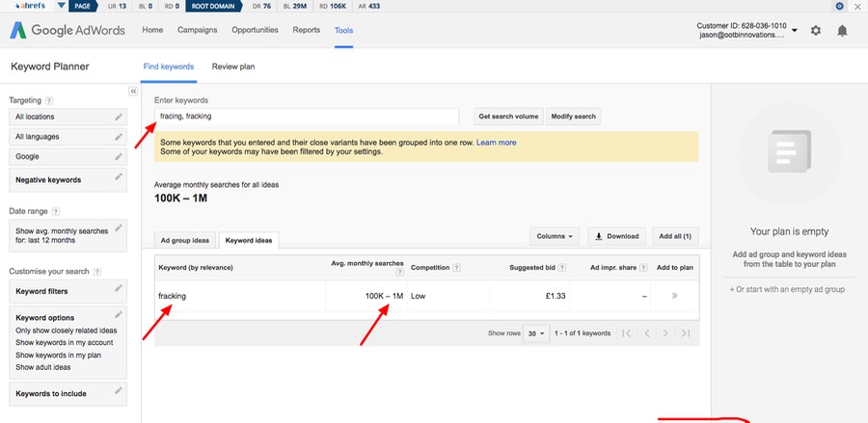This screenshot has height=423, width=868.
Task: Add fracking keyword to plan
Action: 674,296
